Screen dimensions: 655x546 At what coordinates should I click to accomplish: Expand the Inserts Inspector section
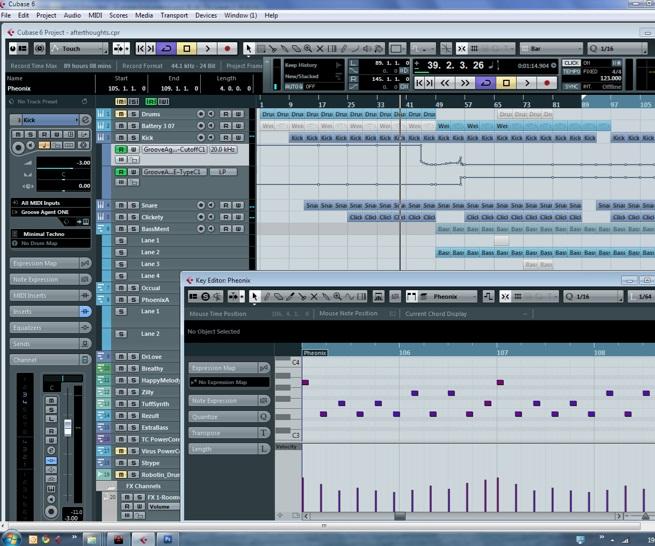(50, 311)
